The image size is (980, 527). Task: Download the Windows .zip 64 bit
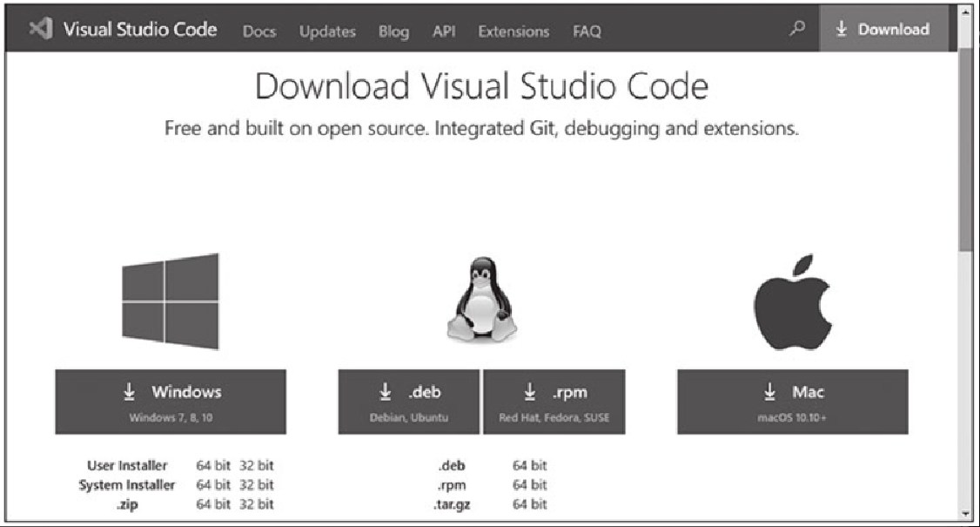(x=213, y=503)
